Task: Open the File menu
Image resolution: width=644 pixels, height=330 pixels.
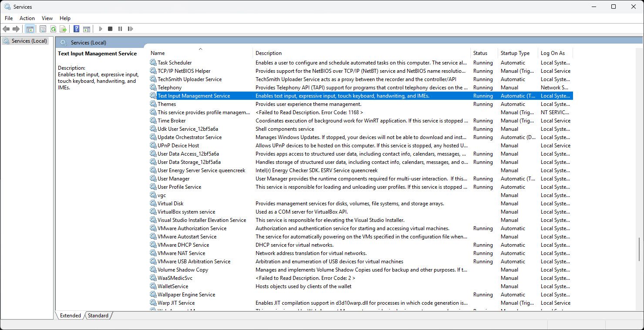Action: [9, 18]
